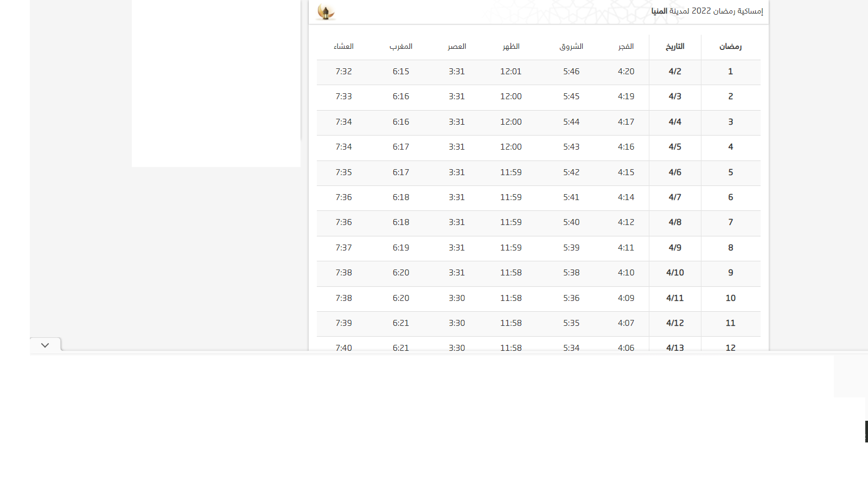
Task: Click the Maghrib time 6:19 cell
Action: click(401, 248)
